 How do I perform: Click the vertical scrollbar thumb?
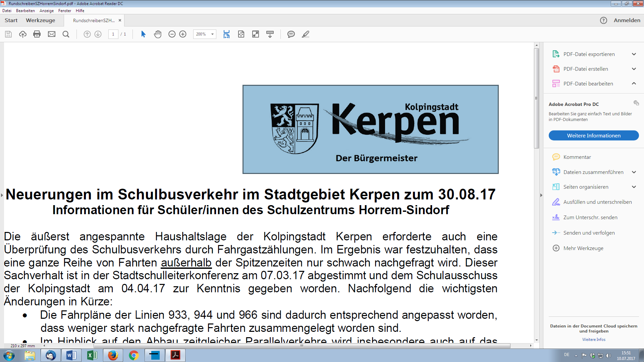(536, 98)
